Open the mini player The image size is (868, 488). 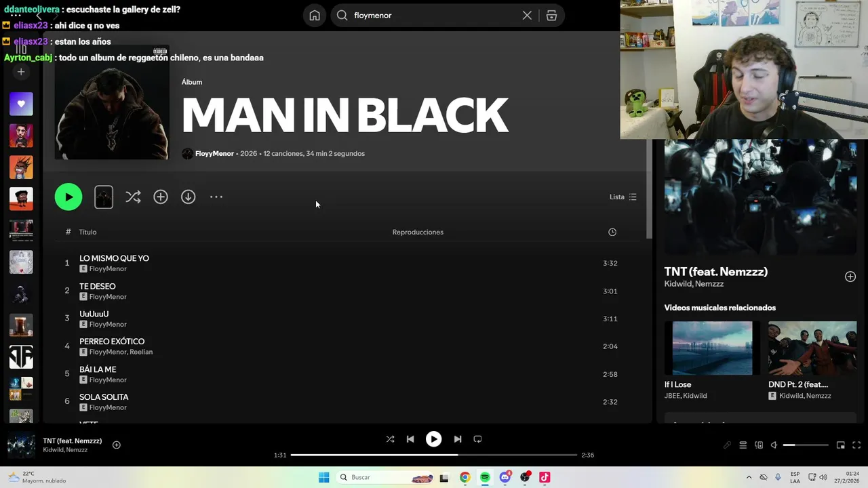[841, 445]
